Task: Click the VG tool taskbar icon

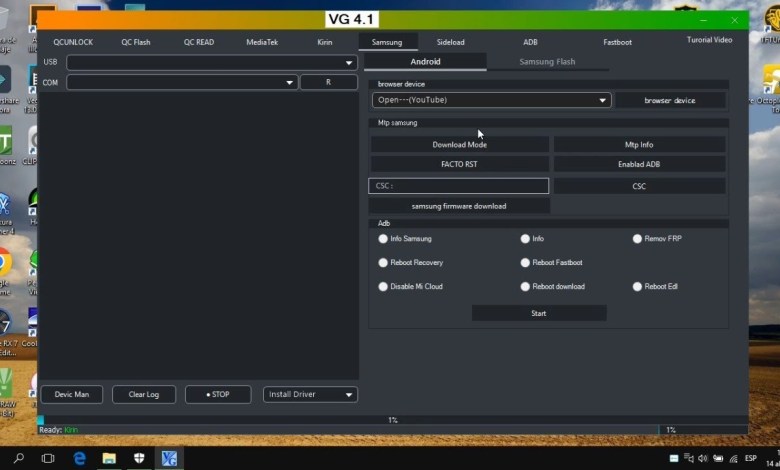Action: coord(169,458)
